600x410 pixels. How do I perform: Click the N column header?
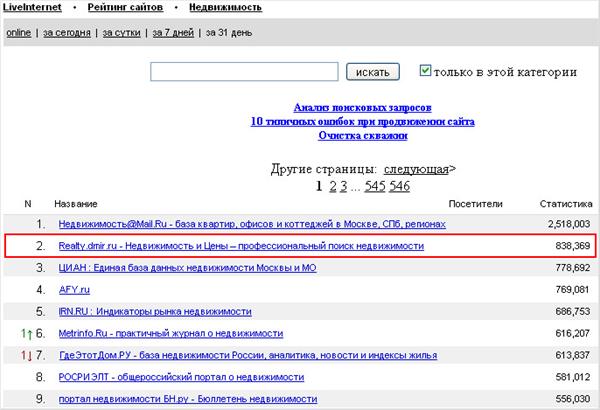(28, 204)
